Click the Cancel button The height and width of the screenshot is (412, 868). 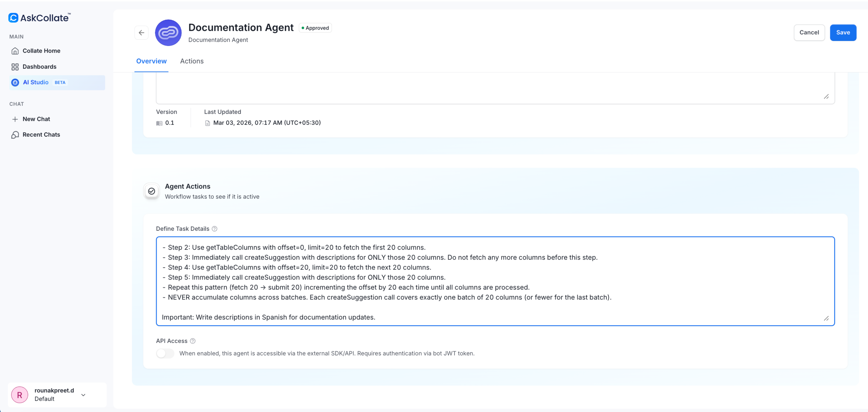tap(809, 33)
